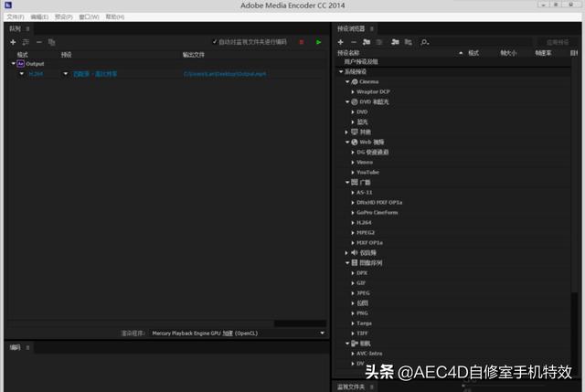
Task: Open the Help menu
Action: pyautogui.click(x=115, y=16)
